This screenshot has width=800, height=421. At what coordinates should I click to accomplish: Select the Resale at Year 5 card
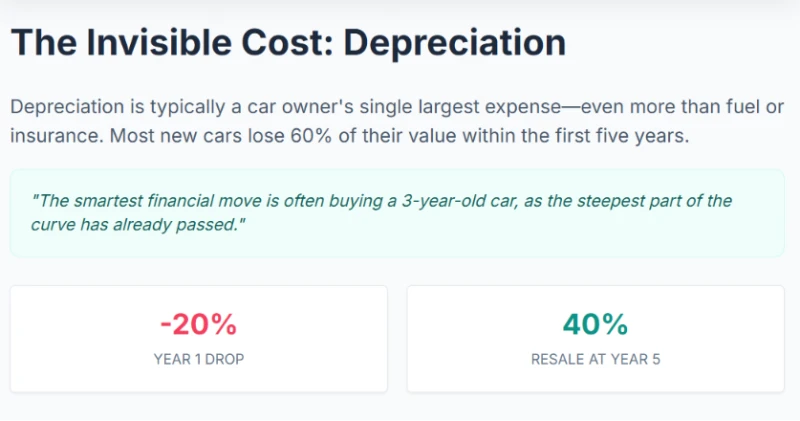[595, 339]
